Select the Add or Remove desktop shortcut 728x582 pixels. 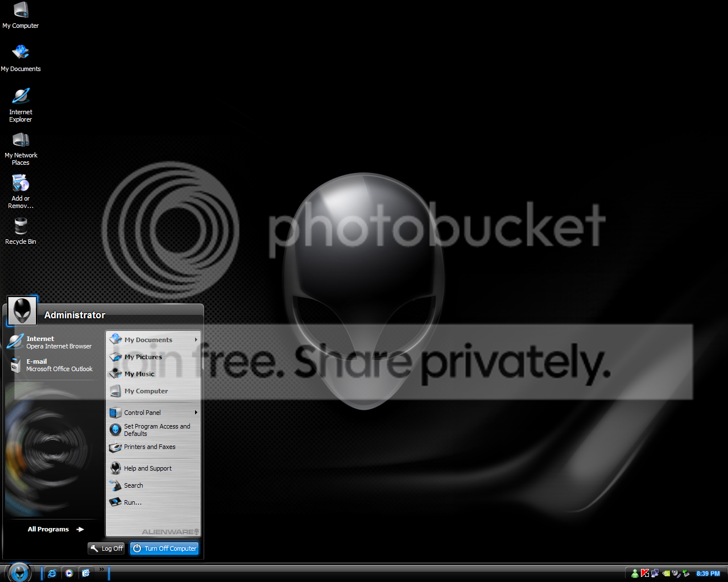20,192
